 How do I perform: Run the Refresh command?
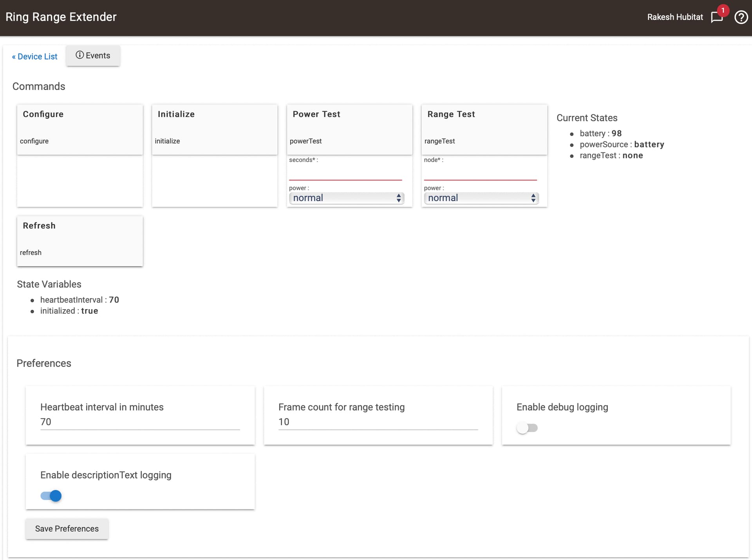(80, 241)
